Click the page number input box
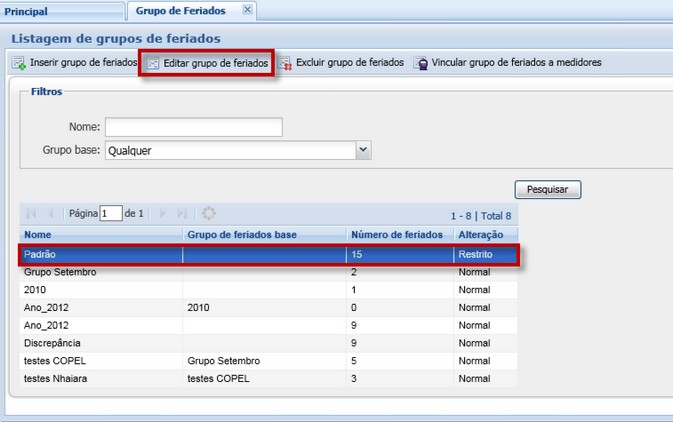The image size is (673, 422). click(110, 213)
